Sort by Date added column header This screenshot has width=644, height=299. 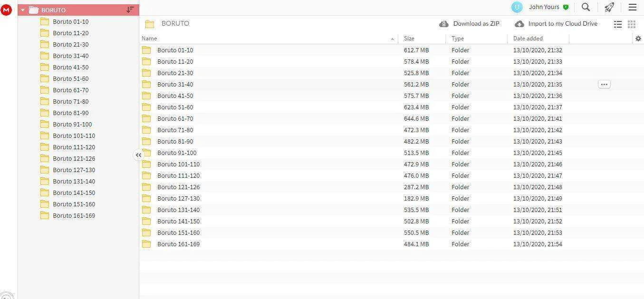point(528,39)
